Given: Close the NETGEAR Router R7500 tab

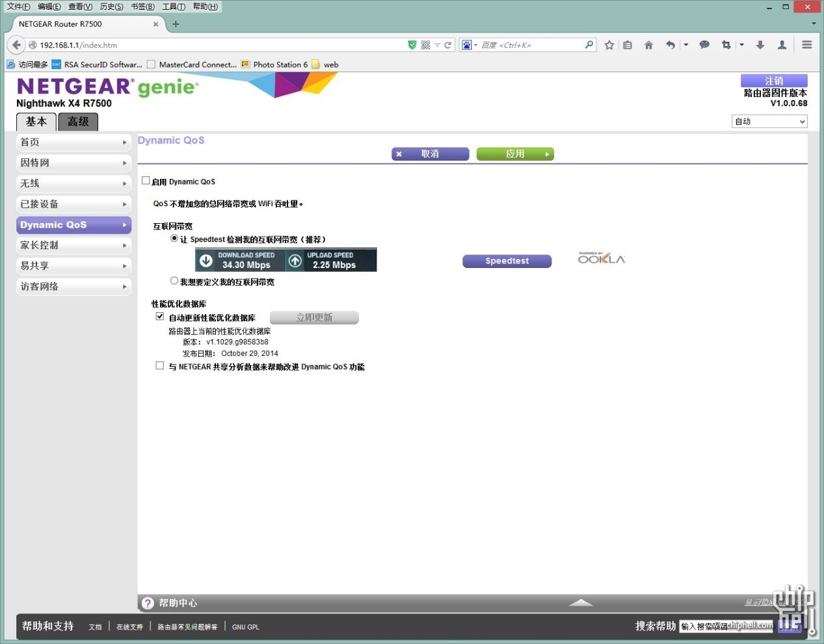Looking at the screenshot, I should (x=155, y=24).
